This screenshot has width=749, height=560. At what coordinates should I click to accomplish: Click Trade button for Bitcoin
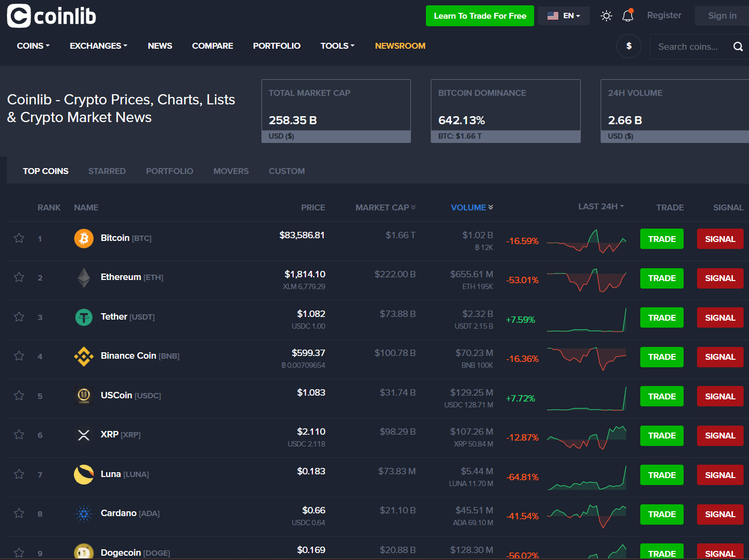pos(662,239)
